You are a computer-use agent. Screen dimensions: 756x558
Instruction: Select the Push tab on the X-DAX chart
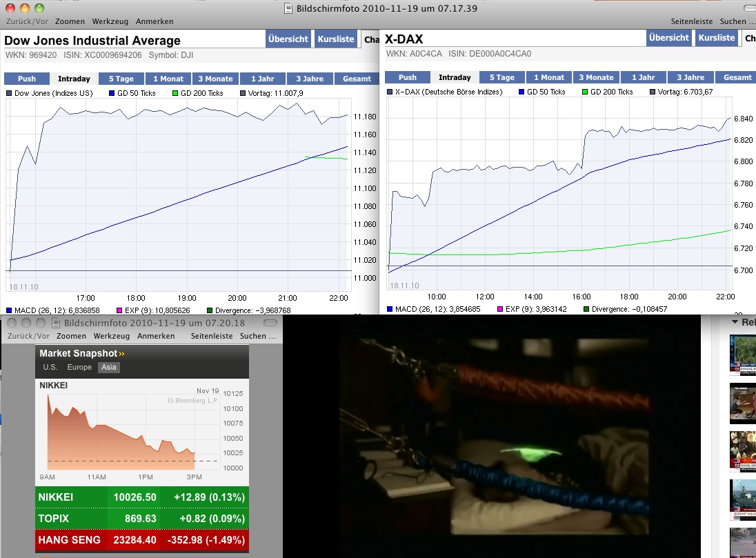408,77
